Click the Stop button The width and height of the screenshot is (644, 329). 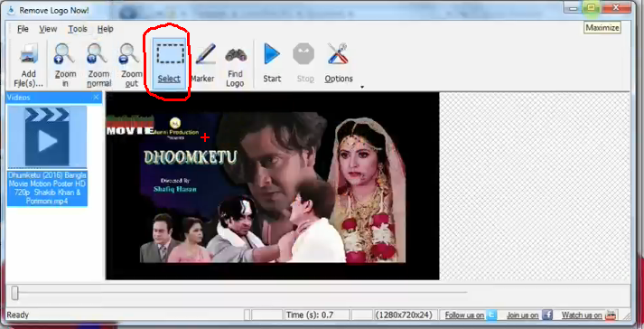point(305,64)
